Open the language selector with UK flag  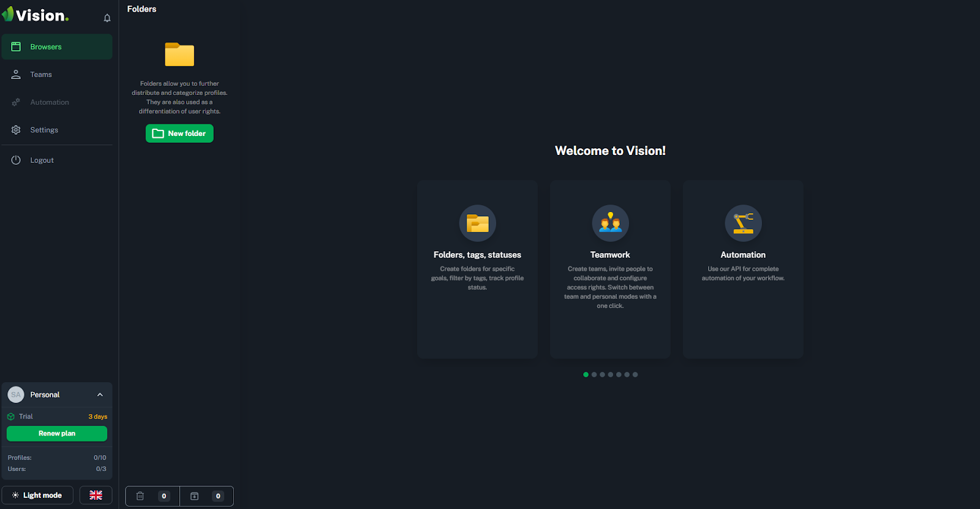point(96,495)
